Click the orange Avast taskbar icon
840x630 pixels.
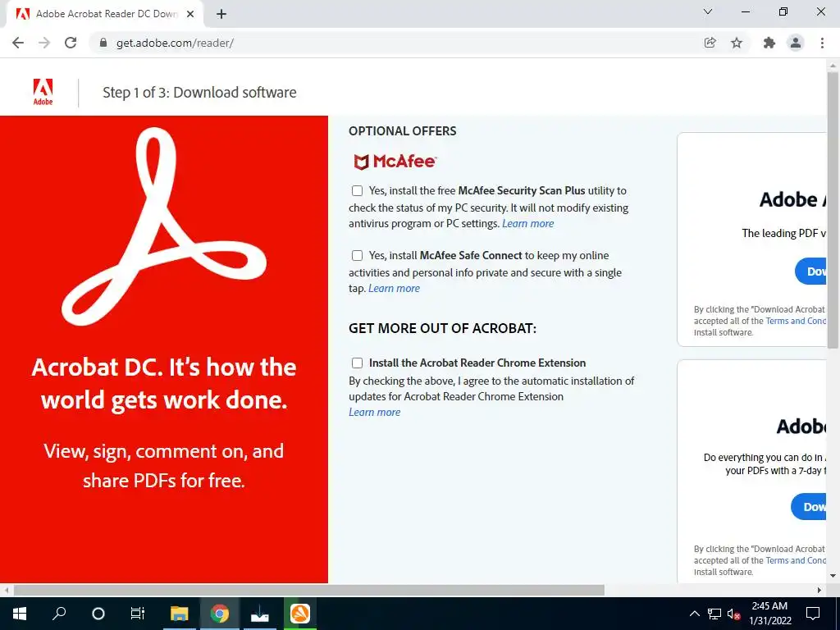[300, 614]
